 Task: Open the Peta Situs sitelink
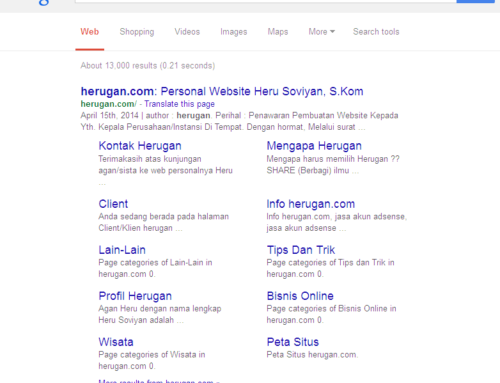293,342
